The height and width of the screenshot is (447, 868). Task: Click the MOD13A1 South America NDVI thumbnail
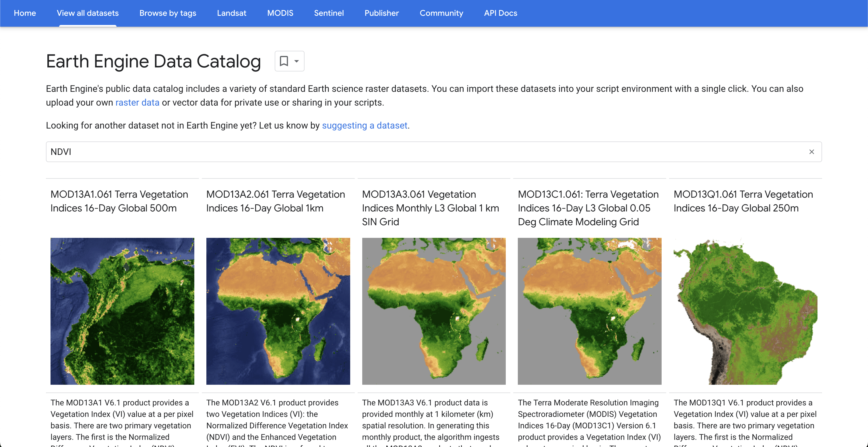(x=122, y=311)
